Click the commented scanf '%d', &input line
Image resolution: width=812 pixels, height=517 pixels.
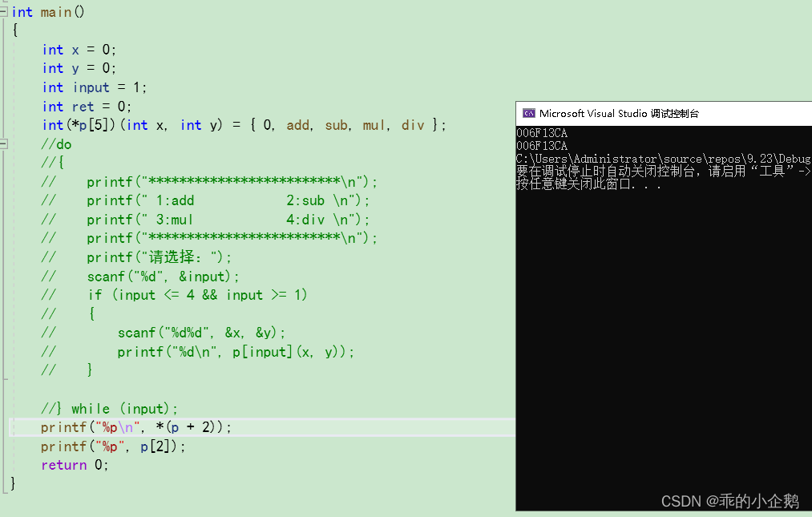[x=140, y=276]
